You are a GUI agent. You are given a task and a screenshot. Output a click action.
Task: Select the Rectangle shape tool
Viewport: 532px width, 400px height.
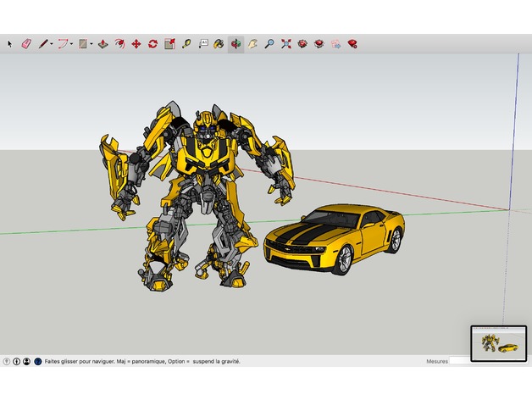pos(83,44)
